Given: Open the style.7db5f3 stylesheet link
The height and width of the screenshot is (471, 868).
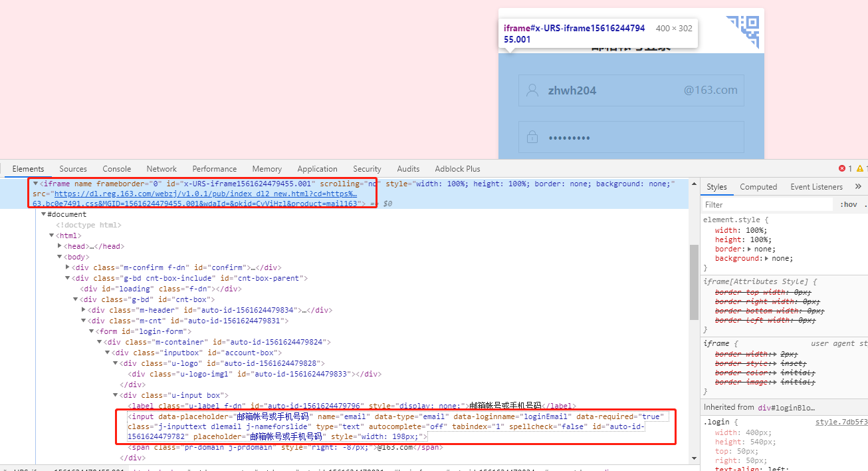Looking at the screenshot, I should coord(841,421).
